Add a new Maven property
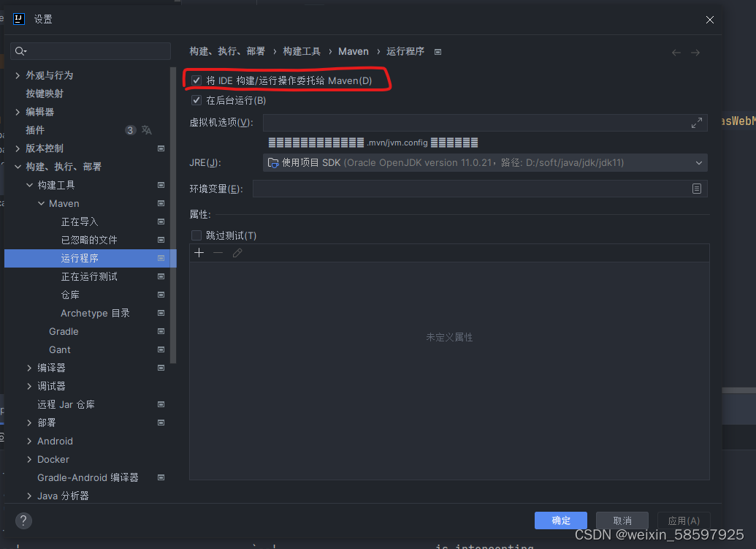756x549 pixels. pyautogui.click(x=199, y=253)
